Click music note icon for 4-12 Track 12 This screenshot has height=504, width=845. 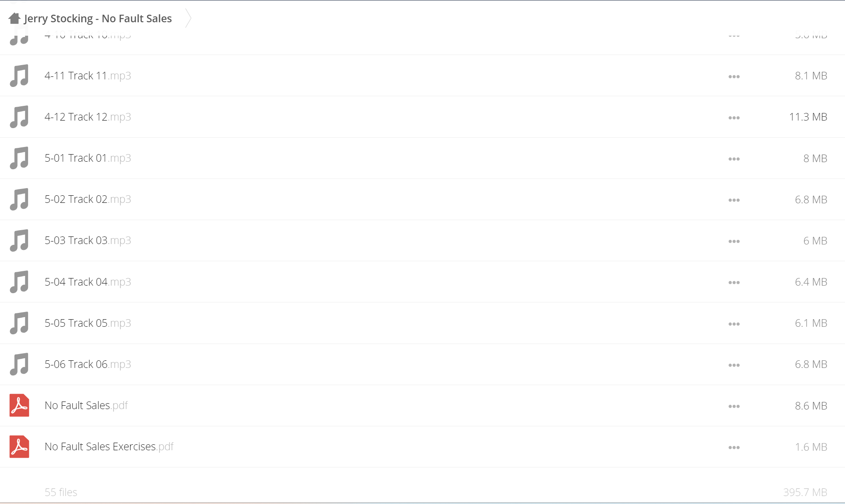[x=19, y=117]
